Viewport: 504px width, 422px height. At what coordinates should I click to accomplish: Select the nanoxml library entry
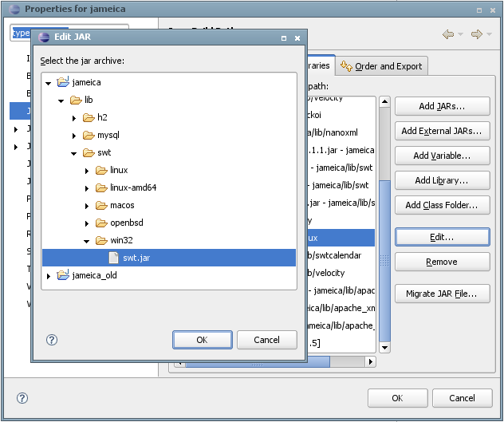[341, 132]
